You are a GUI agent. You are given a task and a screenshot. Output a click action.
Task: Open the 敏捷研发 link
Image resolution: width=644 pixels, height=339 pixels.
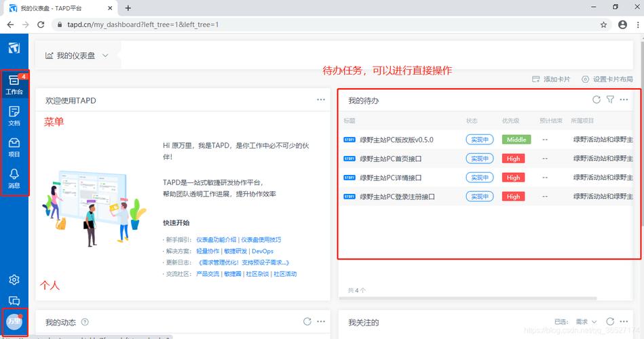coord(235,251)
